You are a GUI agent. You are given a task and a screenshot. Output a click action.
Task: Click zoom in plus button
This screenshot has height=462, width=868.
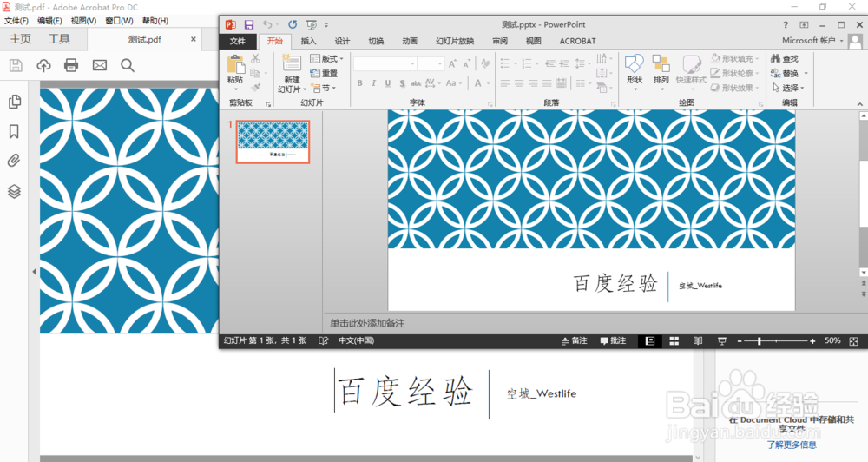click(812, 341)
